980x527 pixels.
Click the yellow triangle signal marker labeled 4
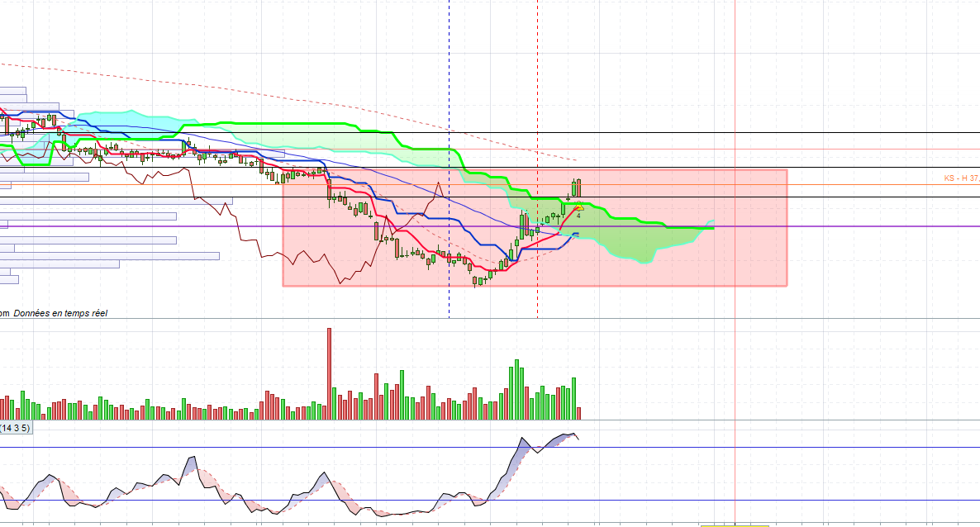pyautogui.click(x=578, y=207)
